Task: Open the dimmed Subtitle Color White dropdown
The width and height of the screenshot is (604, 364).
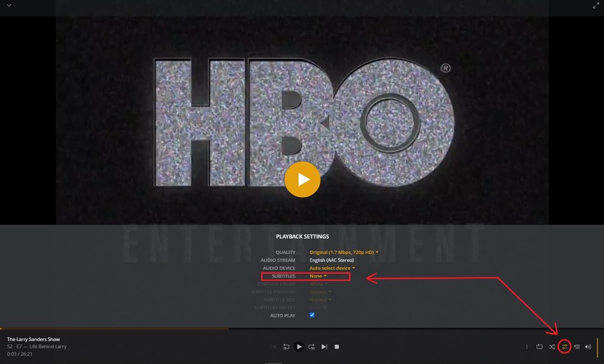Action: pyautogui.click(x=318, y=284)
